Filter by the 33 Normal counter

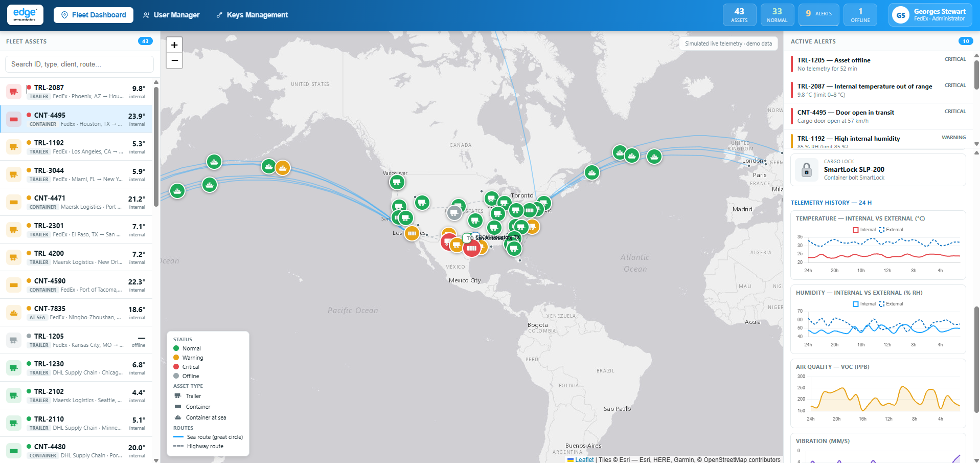pos(777,15)
